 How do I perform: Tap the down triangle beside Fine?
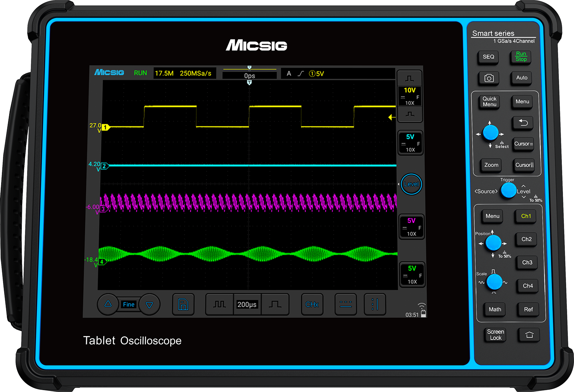tap(150, 305)
